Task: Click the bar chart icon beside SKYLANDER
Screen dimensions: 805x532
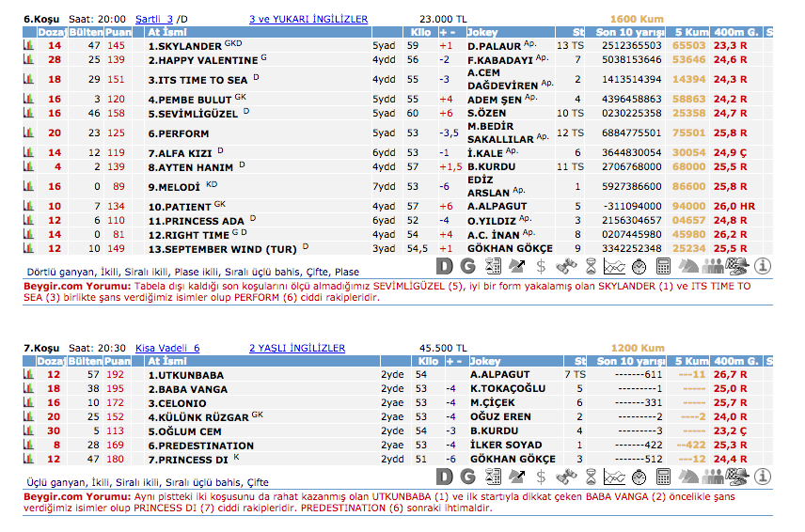Action: (28, 45)
